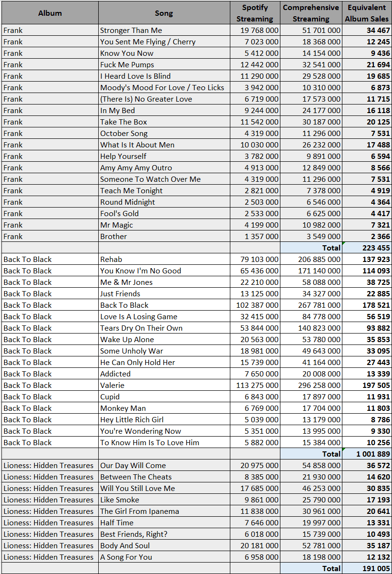
Task: Click the cell reading 19 768 000
Action: point(255,30)
